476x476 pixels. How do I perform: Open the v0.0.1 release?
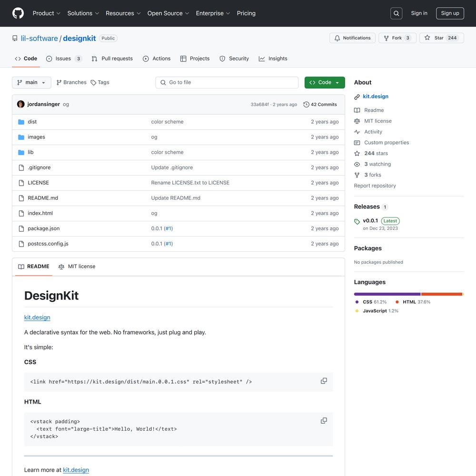[x=370, y=221]
